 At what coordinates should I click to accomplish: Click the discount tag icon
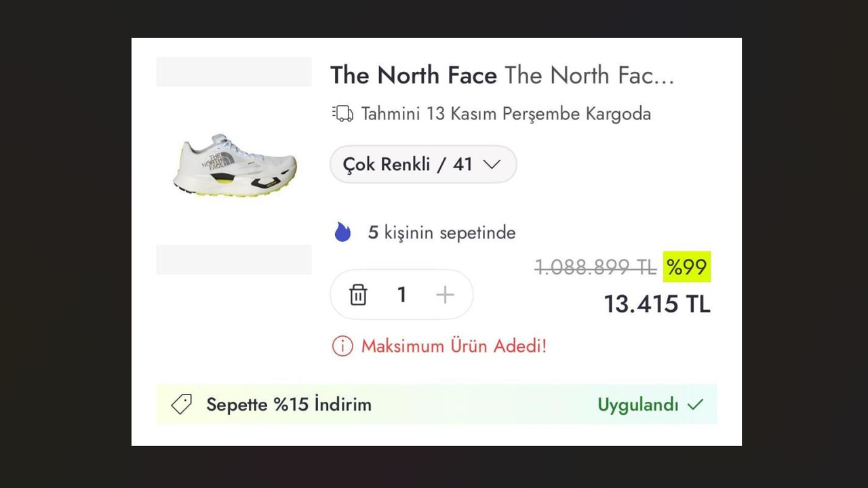coord(181,405)
